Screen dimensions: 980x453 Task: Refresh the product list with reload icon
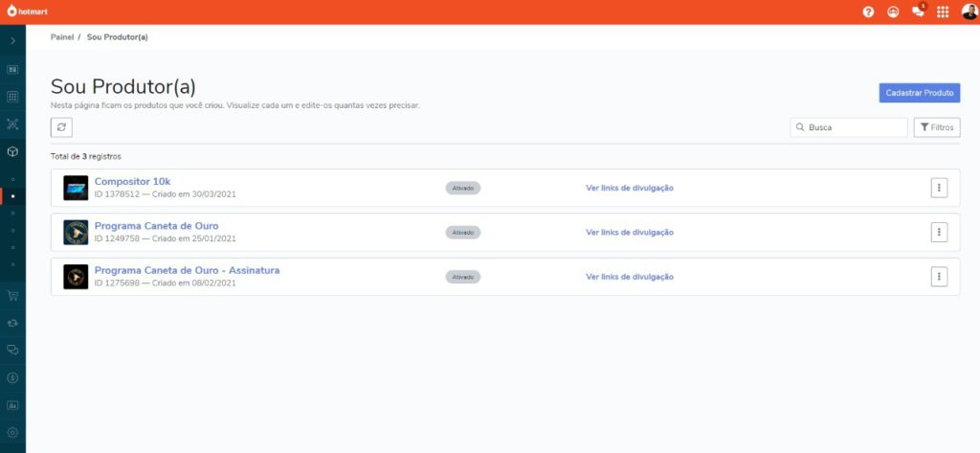[61, 127]
